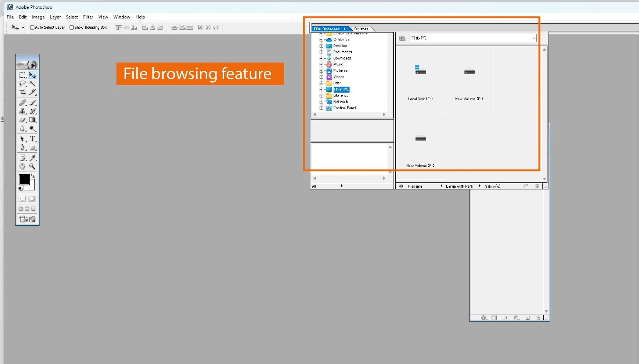
Task: Expand the Documents tree node
Action: point(321,52)
